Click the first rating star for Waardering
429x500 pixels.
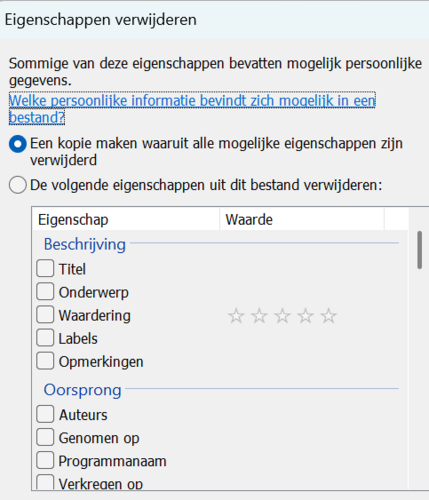coord(236,316)
